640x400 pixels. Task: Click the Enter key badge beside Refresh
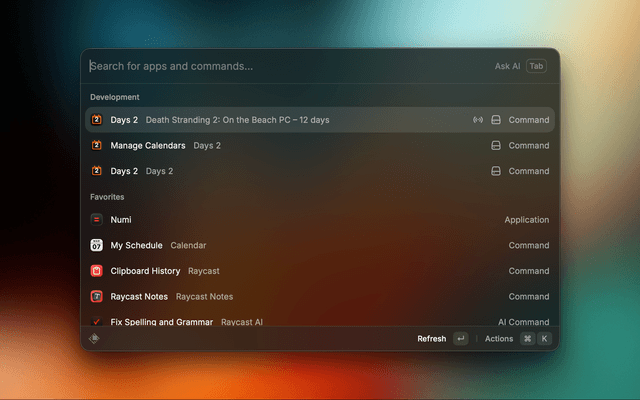tap(460, 339)
